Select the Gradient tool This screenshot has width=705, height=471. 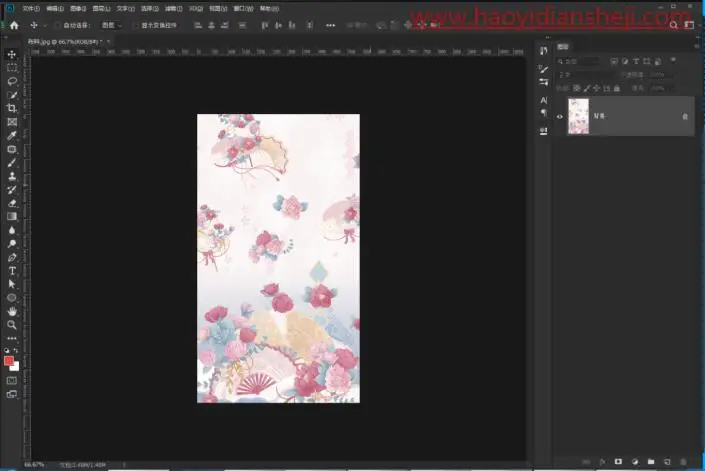[12, 217]
